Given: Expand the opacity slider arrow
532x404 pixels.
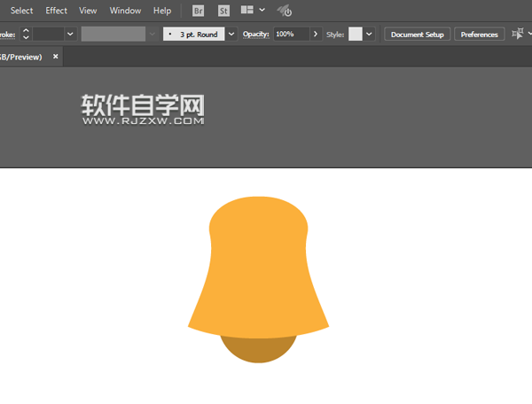Looking at the screenshot, I should [316, 34].
